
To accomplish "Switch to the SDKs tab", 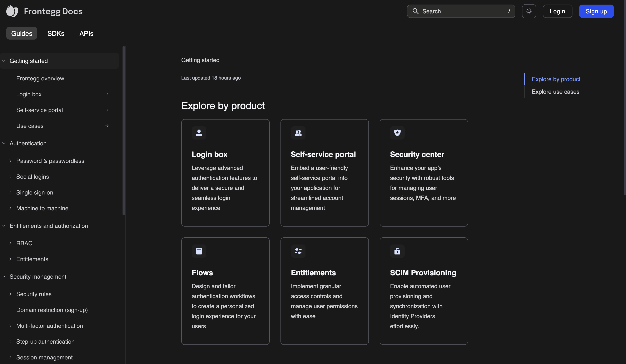I will [x=56, y=33].
